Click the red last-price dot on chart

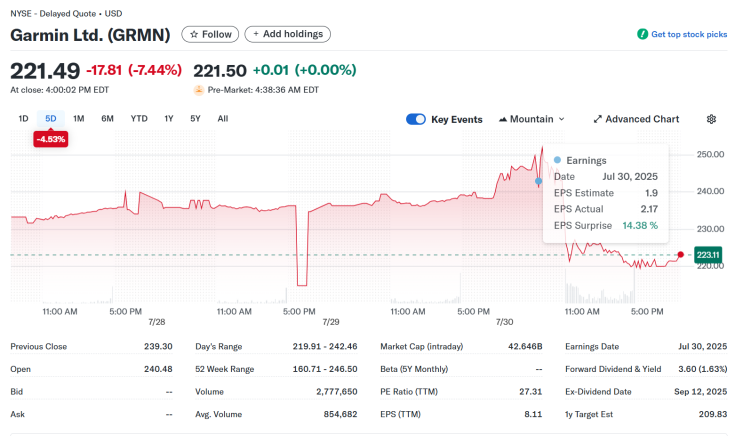[681, 255]
